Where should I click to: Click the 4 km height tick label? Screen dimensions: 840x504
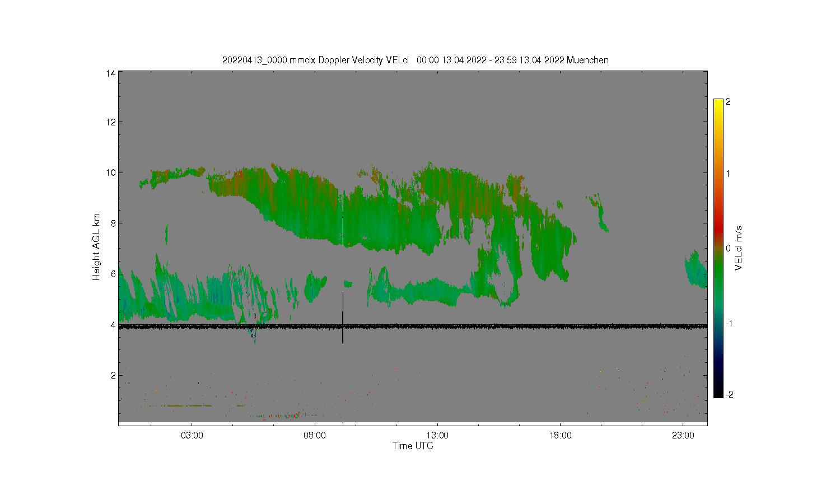(x=113, y=325)
